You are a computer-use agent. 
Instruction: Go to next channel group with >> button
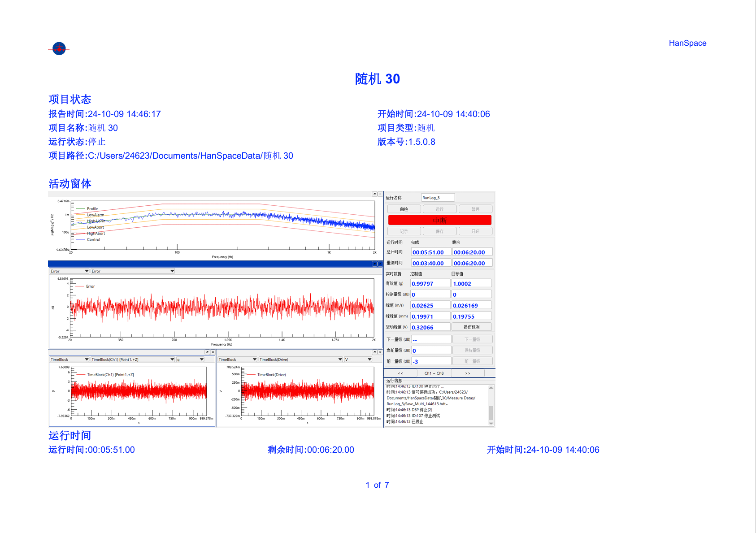point(468,373)
